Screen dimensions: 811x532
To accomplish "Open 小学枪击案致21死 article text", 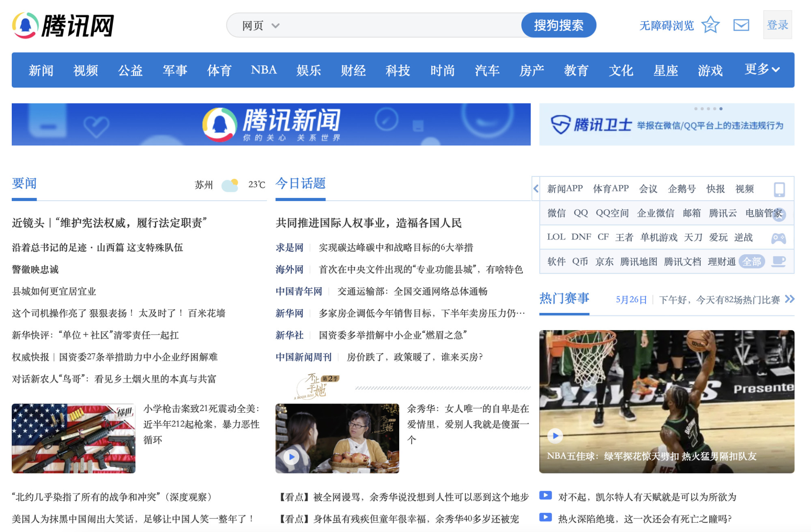I will point(202,424).
